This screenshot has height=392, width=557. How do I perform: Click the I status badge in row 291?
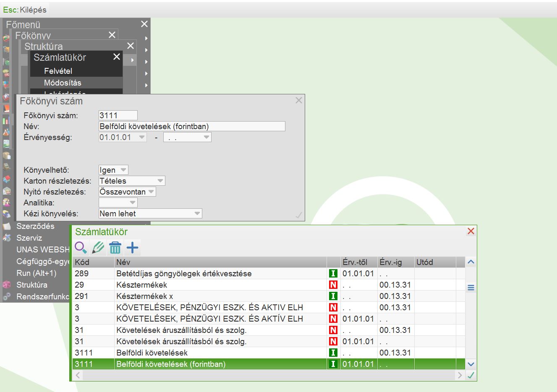333,296
